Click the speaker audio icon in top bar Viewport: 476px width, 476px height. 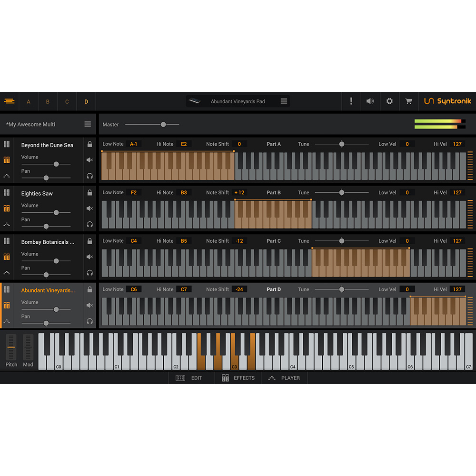tap(370, 101)
